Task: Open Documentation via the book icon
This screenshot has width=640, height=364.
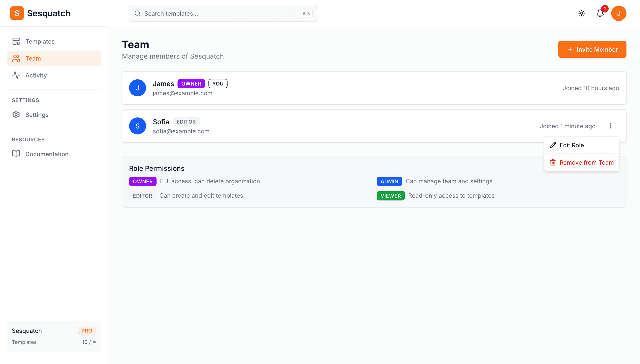Action: 16,154
